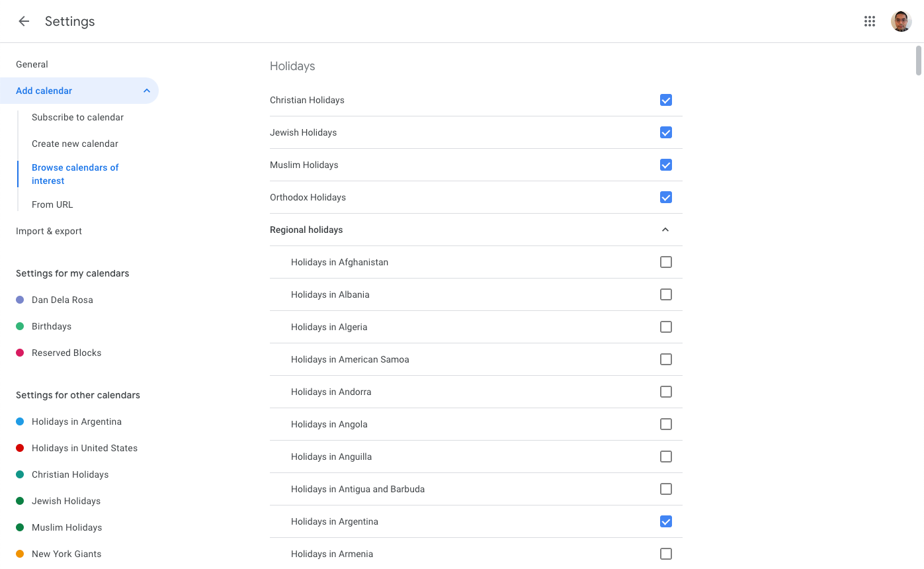Collapse the Regional holidays list
The height and width of the screenshot is (569, 924).
click(666, 229)
